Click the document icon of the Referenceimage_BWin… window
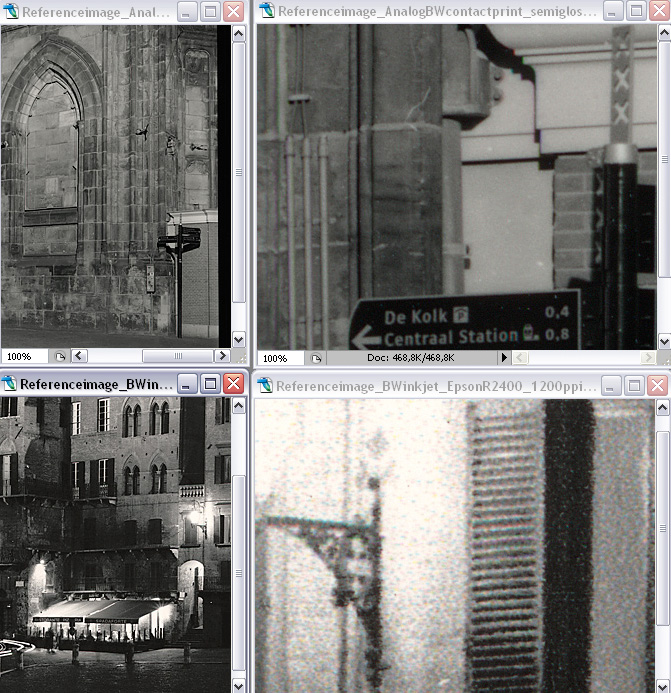This screenshot has width=671, height=693. tap(9, 384)
